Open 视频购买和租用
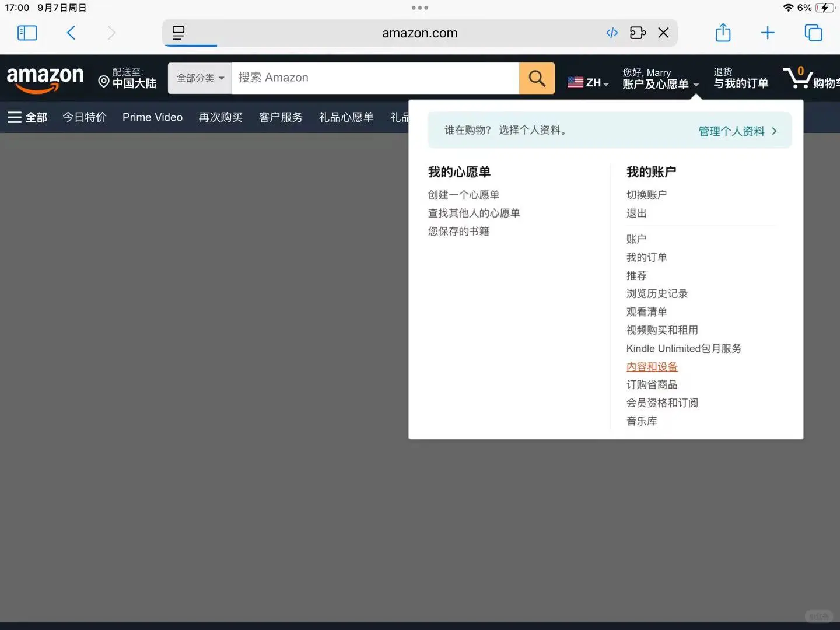This screenshot has height=630, width=840. [x=662, y=330]
